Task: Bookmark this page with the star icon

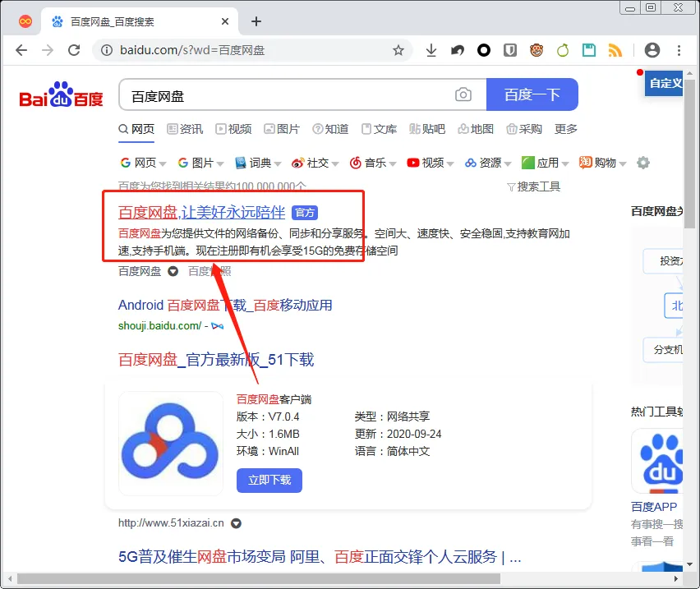Action: pos(398,50)
